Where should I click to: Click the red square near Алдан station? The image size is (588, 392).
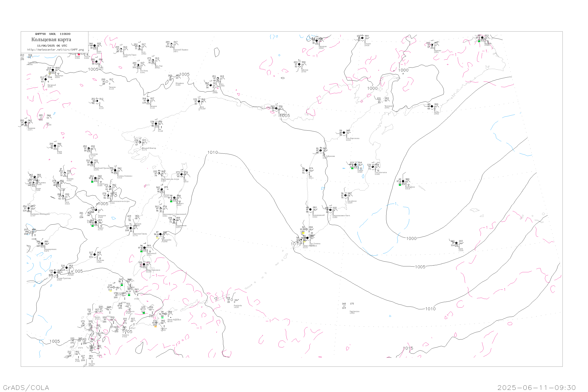click(79, 54)
